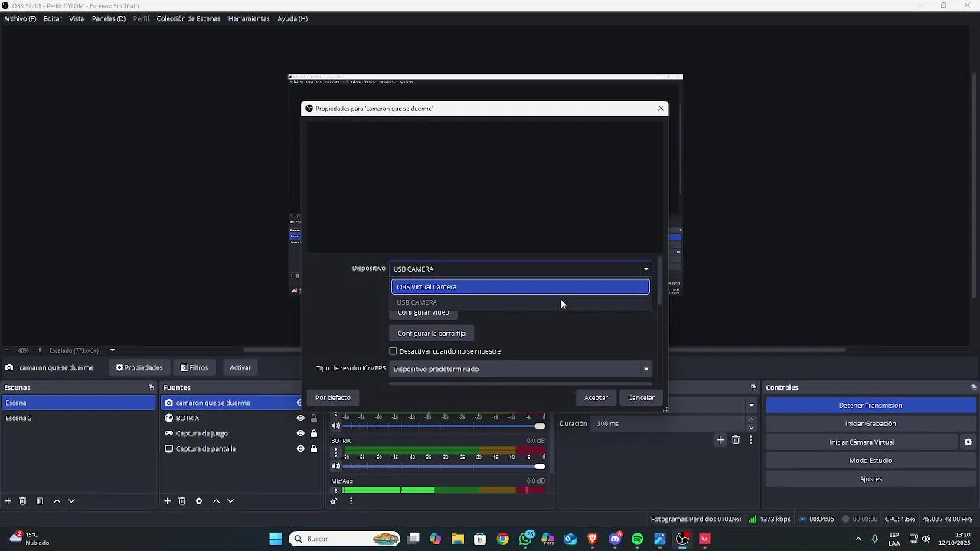Click Cancelar in the properties dialog
Screen dimensions: 980x551
(x=642, y=398)
